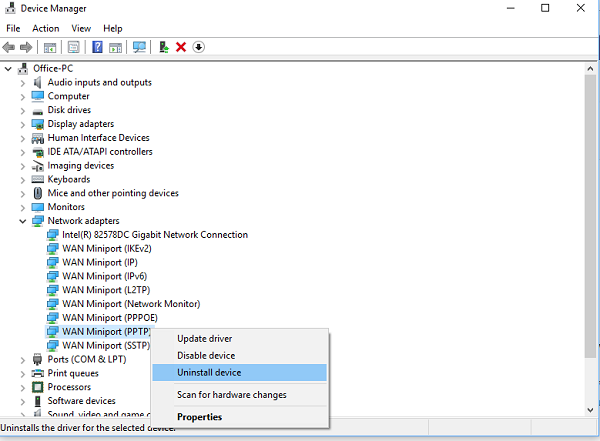The image size is (600, 441).
Task: Show the action pane toolbar icon
Action: point(115,47)
